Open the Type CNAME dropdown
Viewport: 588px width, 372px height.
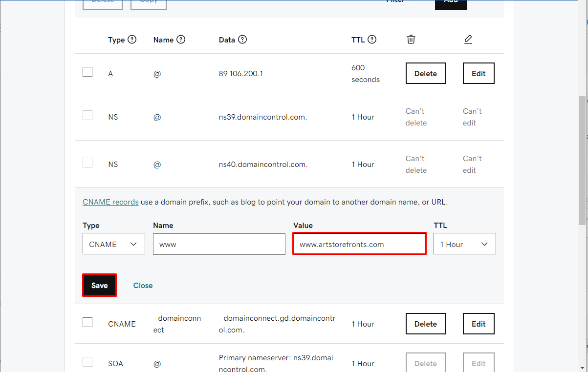click(x=114, y=244)
